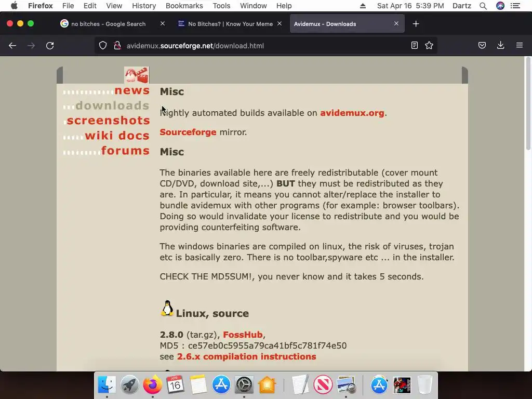Bookmark this page with the star
This screenshot has height=399, width=532.
pyautogui.click(x=429, y=46)
